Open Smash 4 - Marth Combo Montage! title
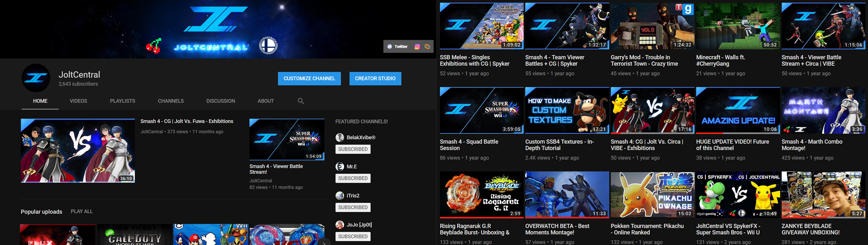 (x=812, y=145)
